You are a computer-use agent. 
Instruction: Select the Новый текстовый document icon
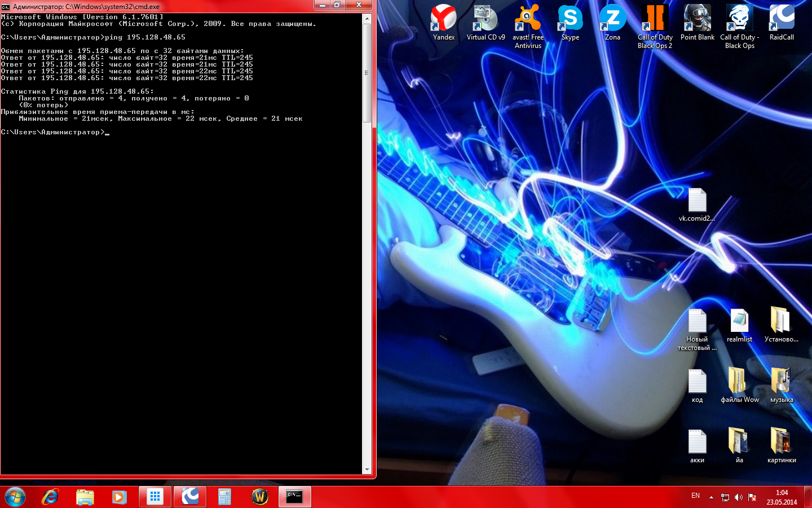click(x=697, y=330)
